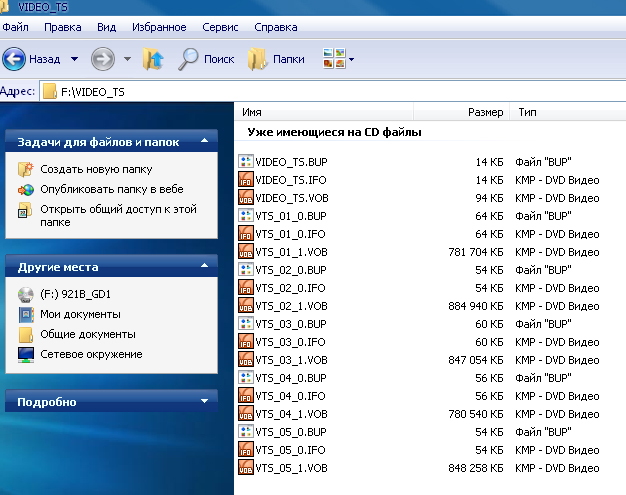Click the VTS_03_0.BUP file icon
626x495 pixels.
(246, 323)
